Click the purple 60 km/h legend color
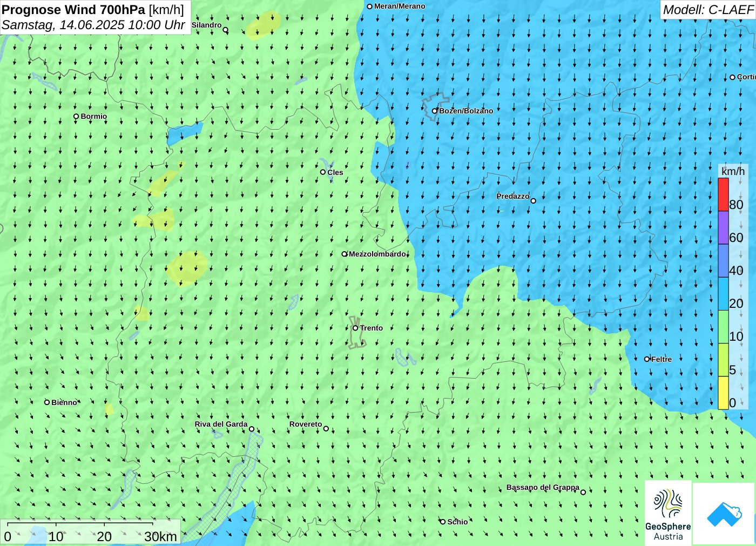 pos(723,227)
